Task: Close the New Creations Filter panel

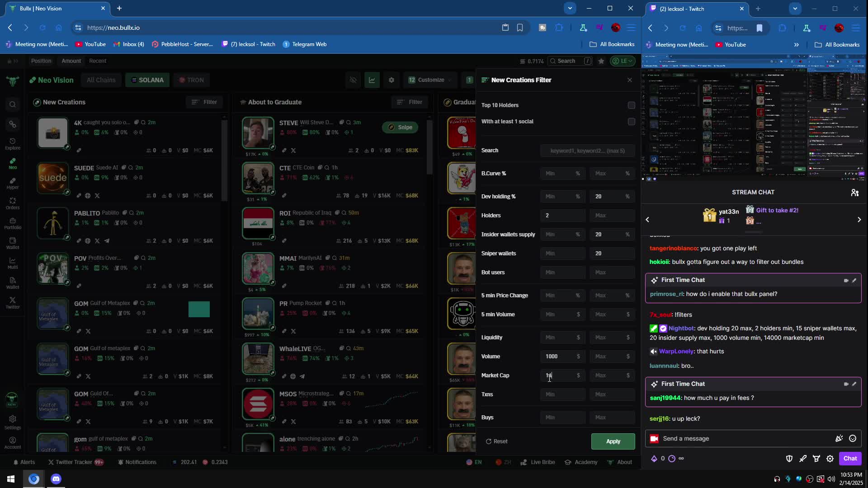Action: point(630,80)
